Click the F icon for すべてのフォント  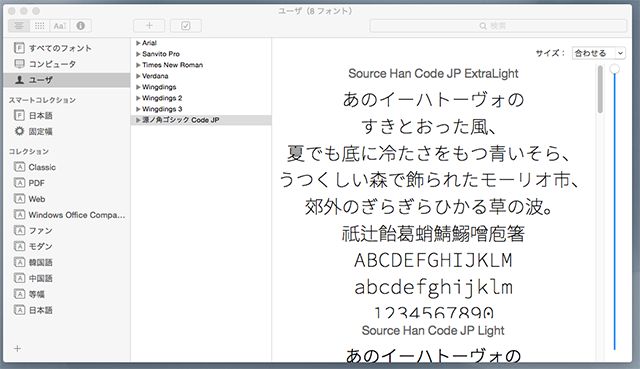click(19, 48)
